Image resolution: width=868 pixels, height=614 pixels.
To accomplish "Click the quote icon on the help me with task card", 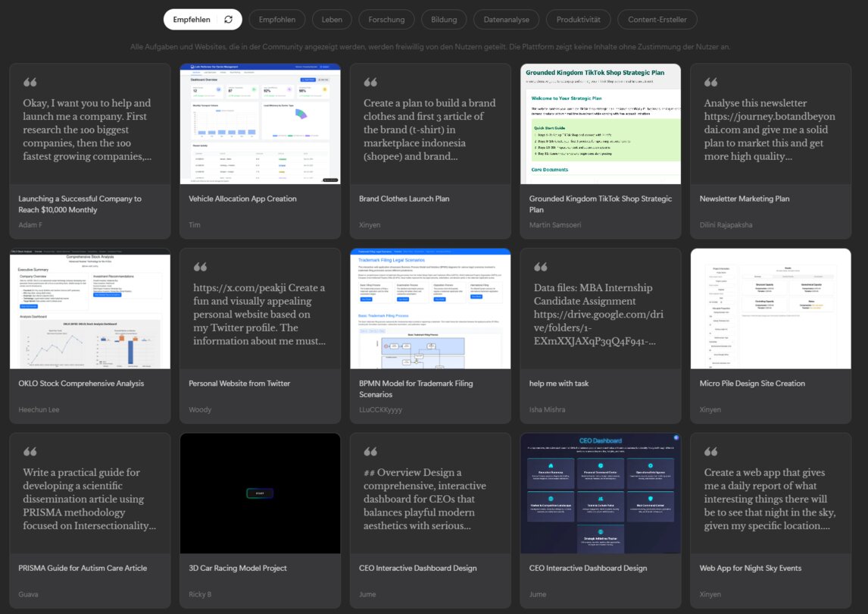I will pyautogui.click(x=541, y=268).
